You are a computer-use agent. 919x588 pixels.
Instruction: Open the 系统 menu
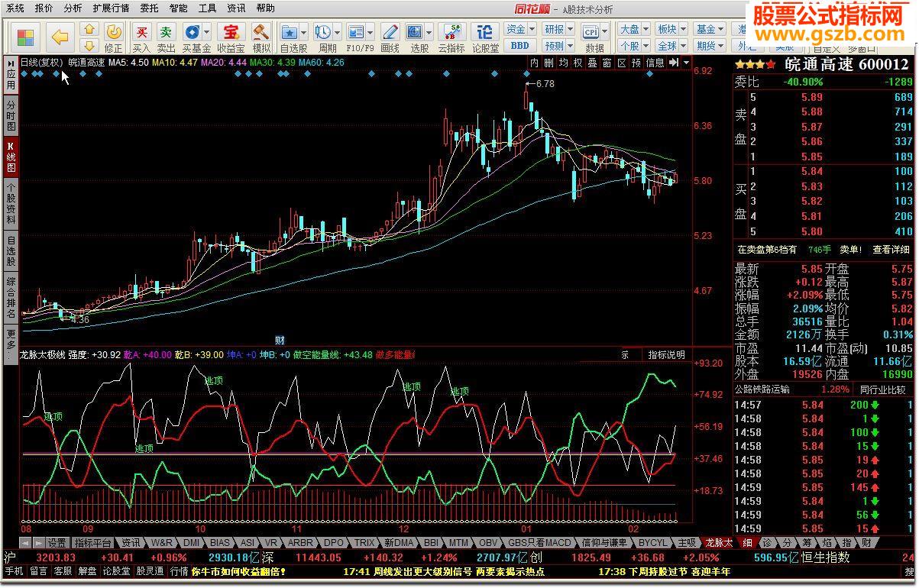15,8
